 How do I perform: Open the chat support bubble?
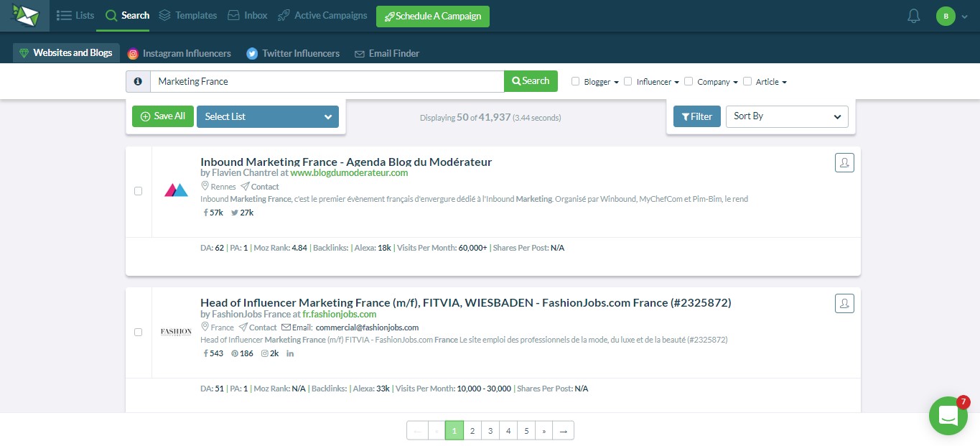coord(948,415)
